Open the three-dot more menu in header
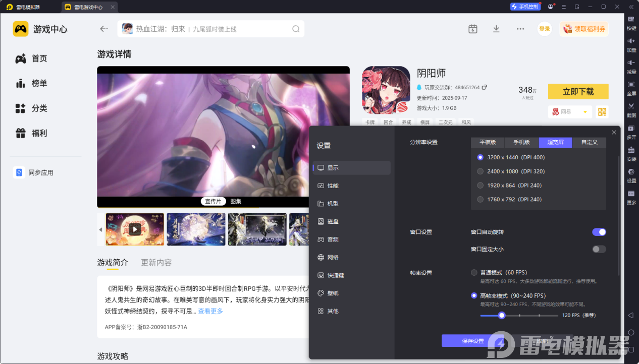 [520, 29]
